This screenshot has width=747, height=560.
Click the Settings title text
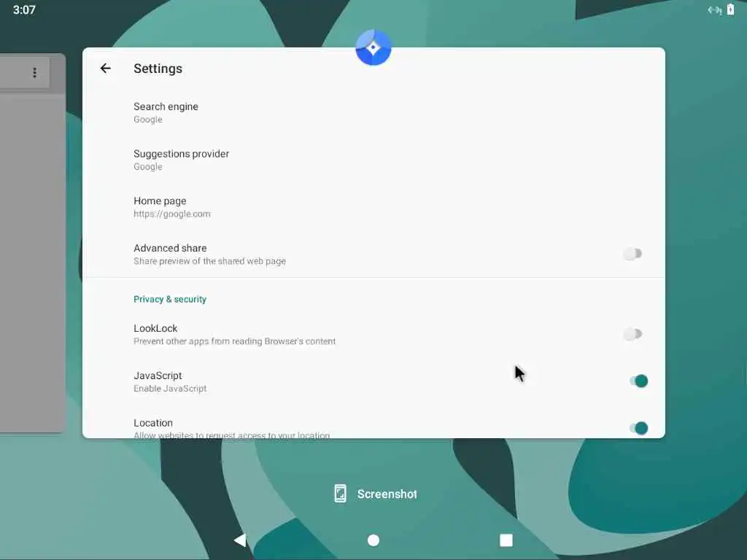[x=158, y=69]
